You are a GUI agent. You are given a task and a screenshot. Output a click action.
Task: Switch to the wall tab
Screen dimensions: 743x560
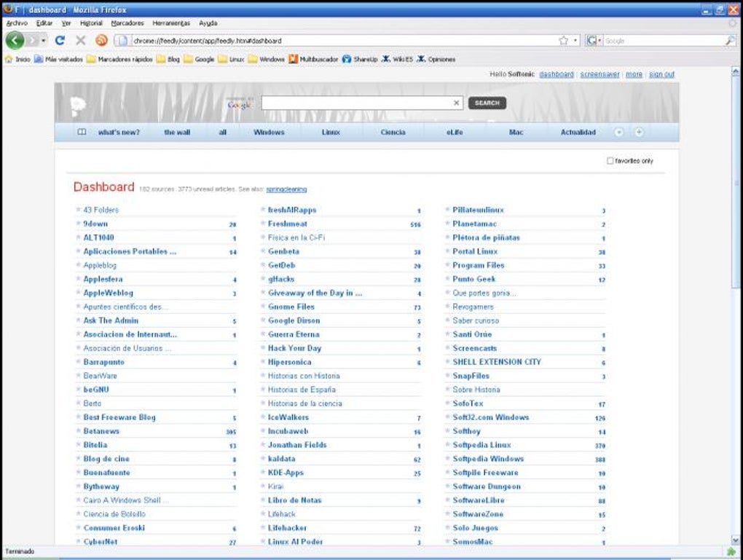click(x=177, y=133)
